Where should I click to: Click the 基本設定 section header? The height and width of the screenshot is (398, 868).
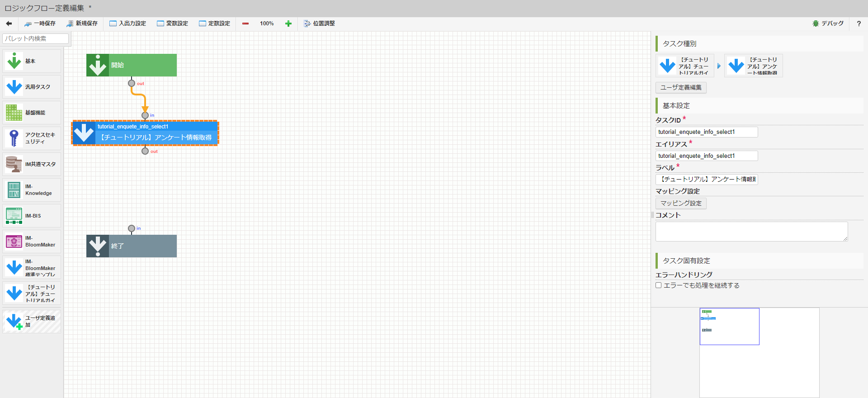[759, 106]
